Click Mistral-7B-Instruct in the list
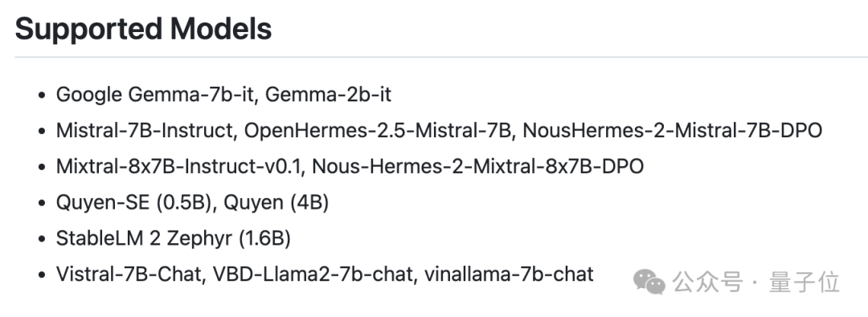Image resolution: width=868 pixels, height=317 pixels. pyautogui.click(x=145, y=131)
